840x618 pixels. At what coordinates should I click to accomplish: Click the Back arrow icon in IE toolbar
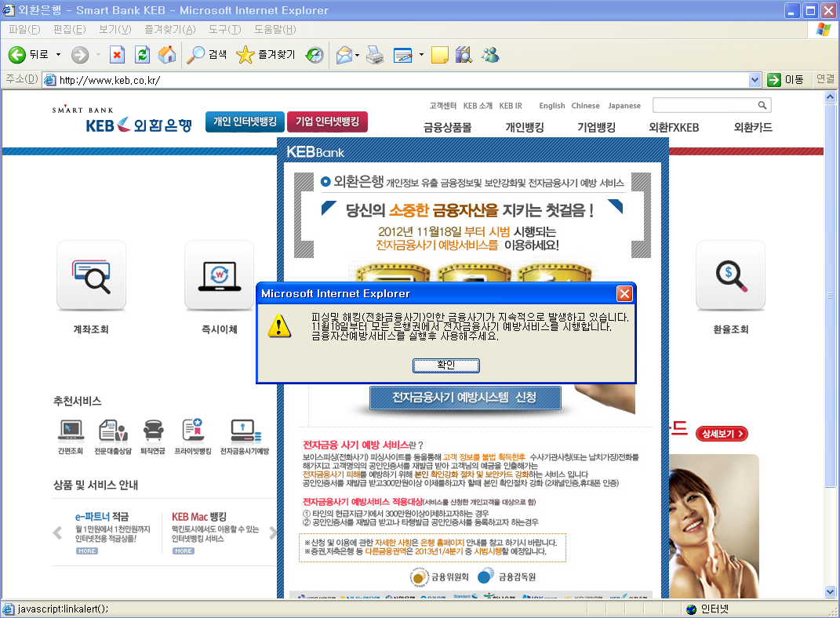17,55
